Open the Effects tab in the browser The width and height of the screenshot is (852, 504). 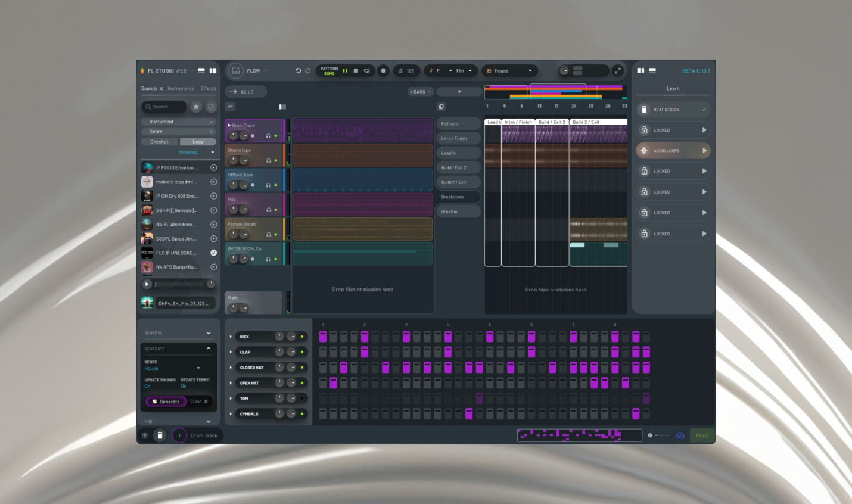pos(208,88)
